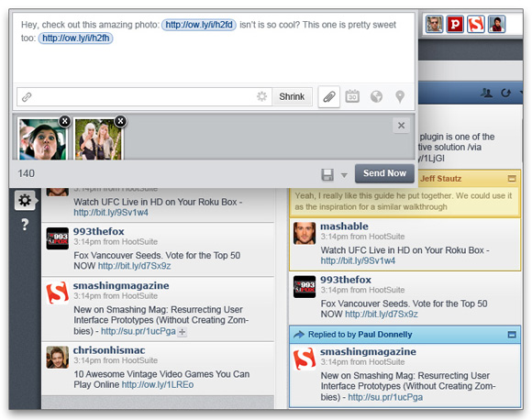
Task: Select the Smashing Magazine S profile avatar
Action: pyautogui.click(x=476, y=24)
